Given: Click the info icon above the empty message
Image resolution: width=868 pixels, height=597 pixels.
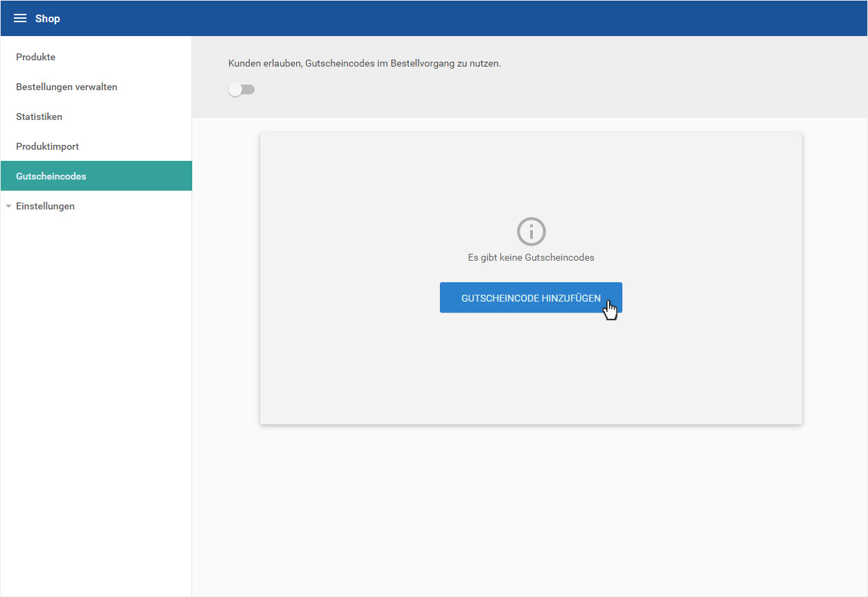Looking at the screenshot, I should pyautogui.click(x=531, y=232).
